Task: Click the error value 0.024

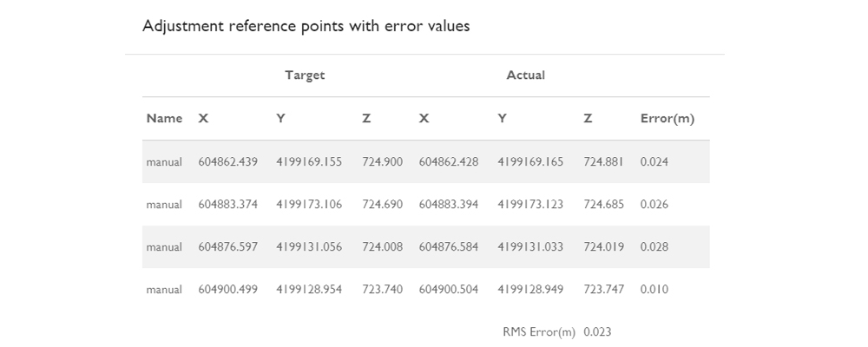Action: point(654,161)
